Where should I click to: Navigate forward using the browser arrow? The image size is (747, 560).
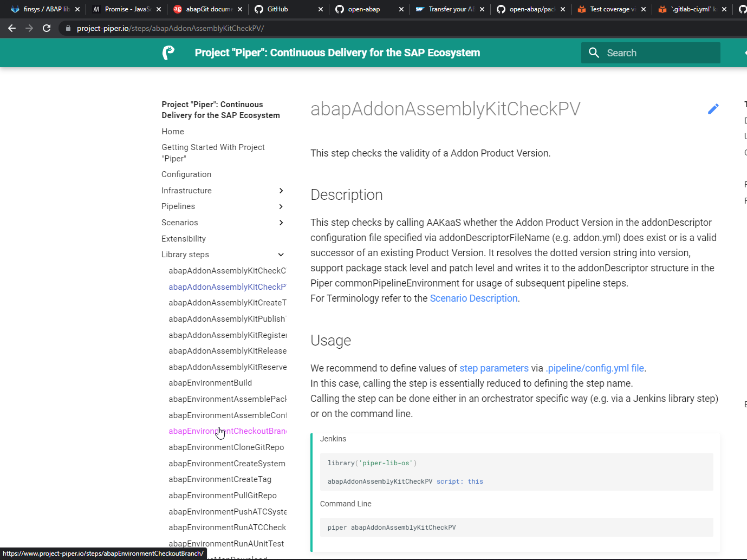[29, 28]
